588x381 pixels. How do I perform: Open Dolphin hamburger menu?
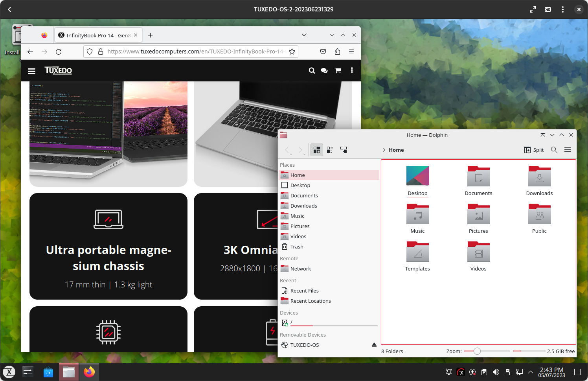[568, 150]
